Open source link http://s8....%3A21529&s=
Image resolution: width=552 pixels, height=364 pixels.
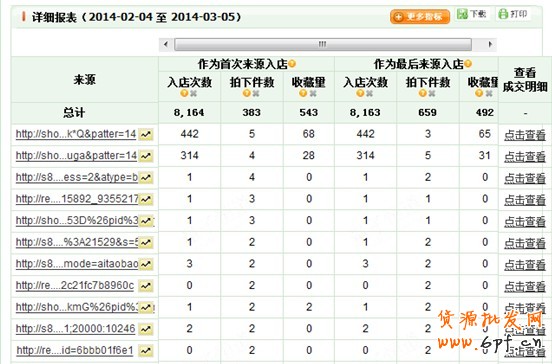click(x=77, y=243)
